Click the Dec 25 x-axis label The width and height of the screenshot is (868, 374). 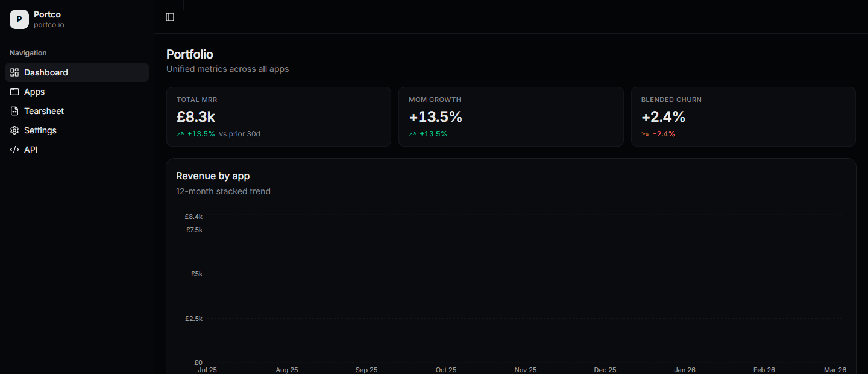click(605, 370)
